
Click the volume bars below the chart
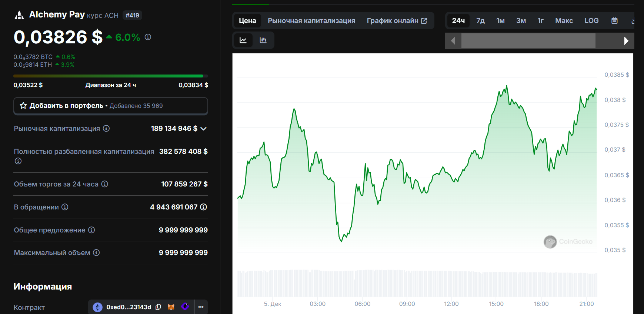pyautogui.click(x=417, y=284)
